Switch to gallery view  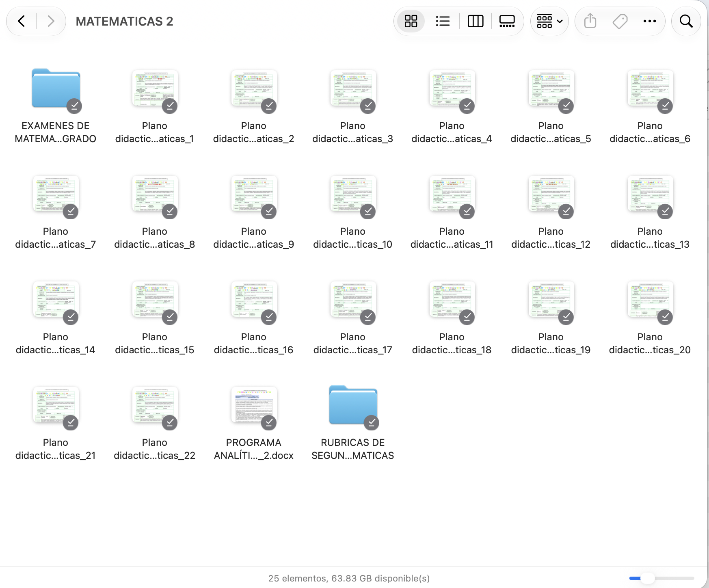507,21
